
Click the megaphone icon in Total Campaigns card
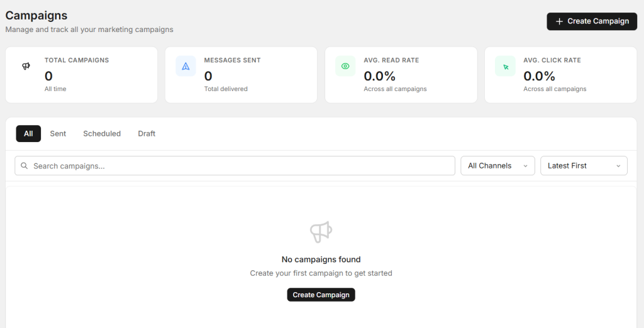click(x=26, y=66)
